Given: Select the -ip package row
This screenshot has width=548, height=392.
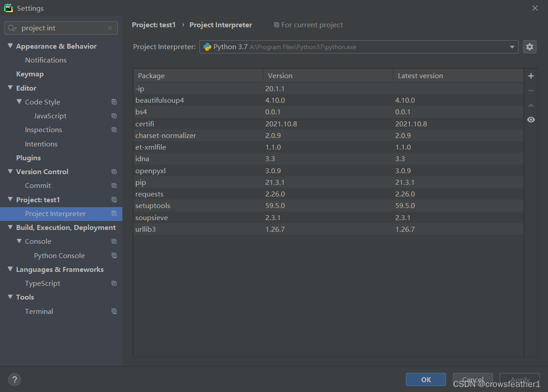Looking at the screenshot, I should click(328, 89).
